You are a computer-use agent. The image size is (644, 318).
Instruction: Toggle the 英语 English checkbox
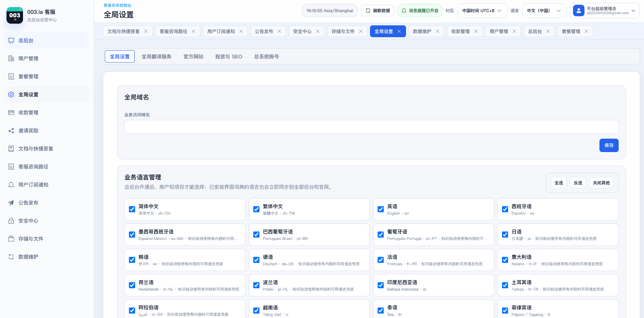tap(381, 209)
